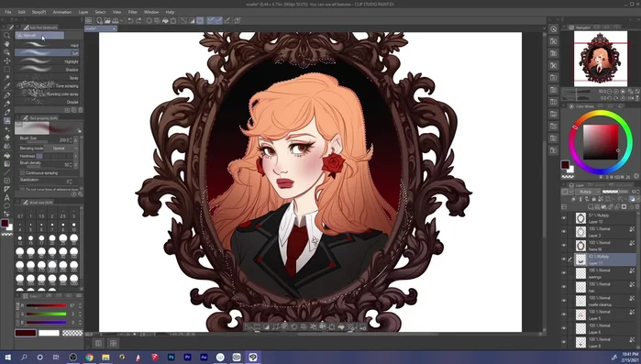Viewport: 641px width, 364px height.
Task: Choose the Tone scraping sub tool
Action: [47, 86]
